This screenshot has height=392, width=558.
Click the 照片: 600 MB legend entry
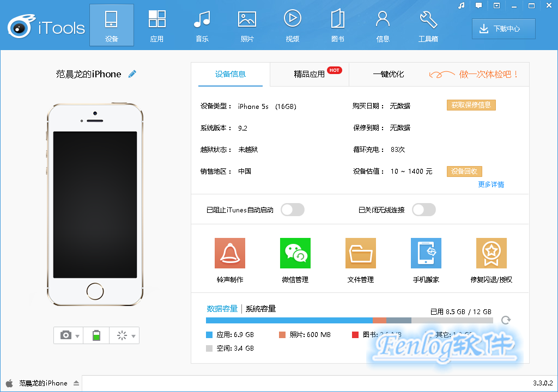305,335
